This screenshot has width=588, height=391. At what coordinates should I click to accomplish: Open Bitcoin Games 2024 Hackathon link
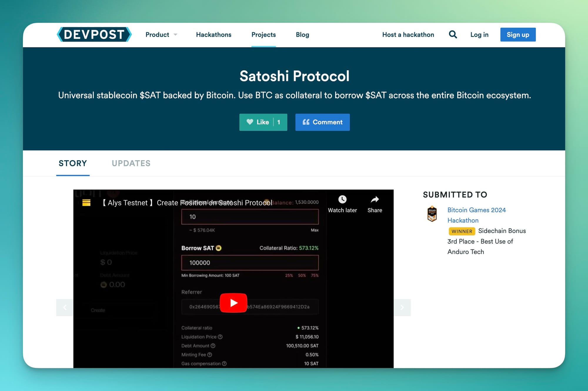(x=476, y=210)
